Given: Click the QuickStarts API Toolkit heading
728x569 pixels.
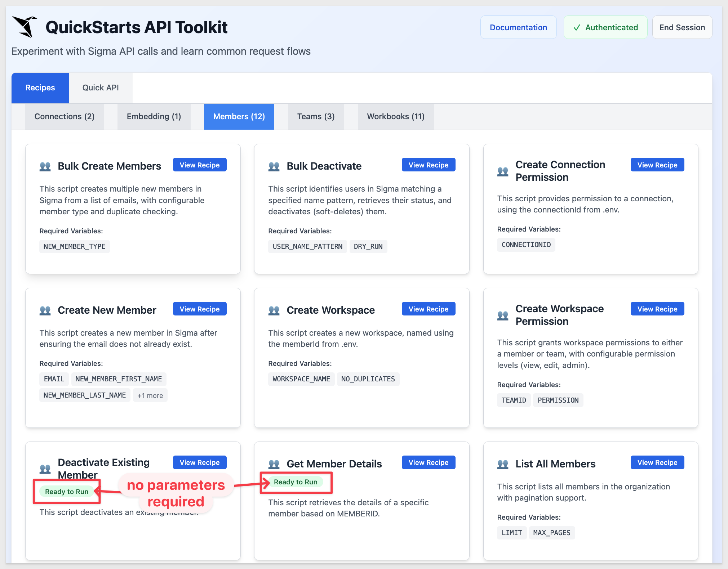Looking at the screenshot, I should pyautogui.click(x=137, y=27).
